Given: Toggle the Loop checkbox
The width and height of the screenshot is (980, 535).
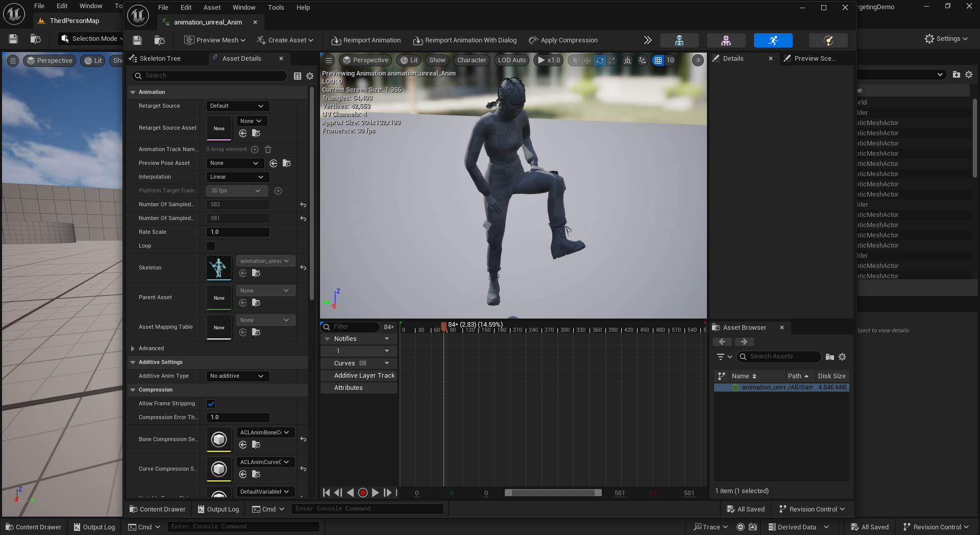Looking at the screenshot, I should 211,246.
